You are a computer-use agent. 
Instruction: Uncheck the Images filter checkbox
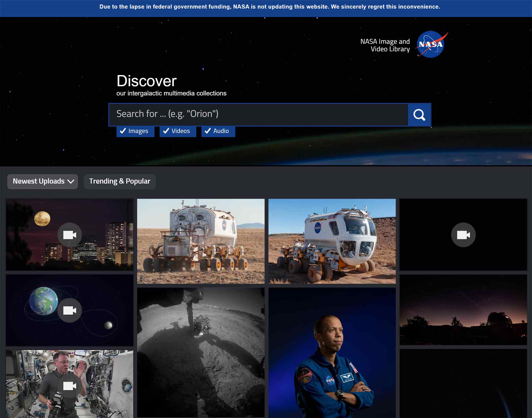point(135,131)
